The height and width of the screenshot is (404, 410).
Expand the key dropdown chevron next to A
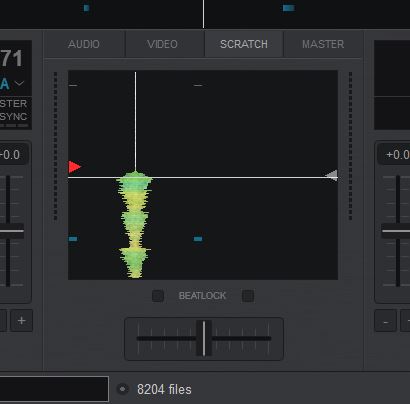(x=19, y=83)
